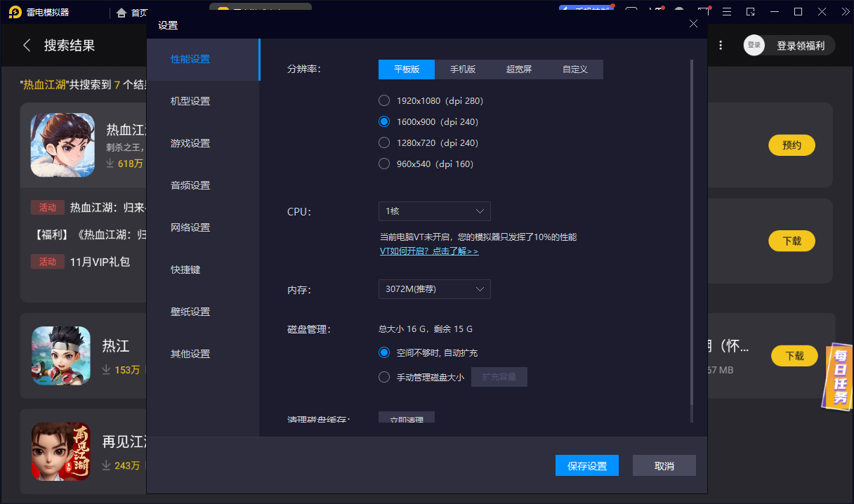This screenshot has height=504, width=854.
Task: Click the multi-instance double-arrow icon top right
Action: pos(846,11)
